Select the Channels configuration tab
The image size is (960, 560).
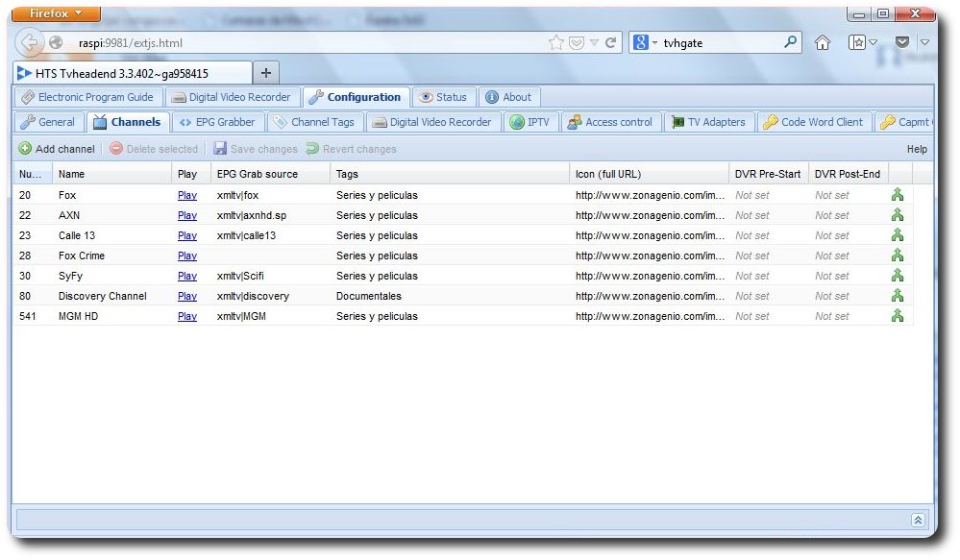[128, 122]
